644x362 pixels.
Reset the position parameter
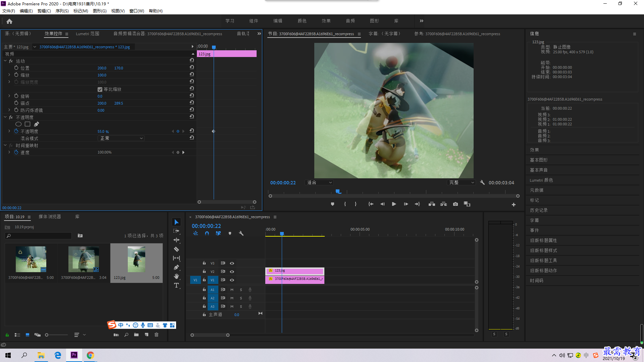[x=192, y=68]
